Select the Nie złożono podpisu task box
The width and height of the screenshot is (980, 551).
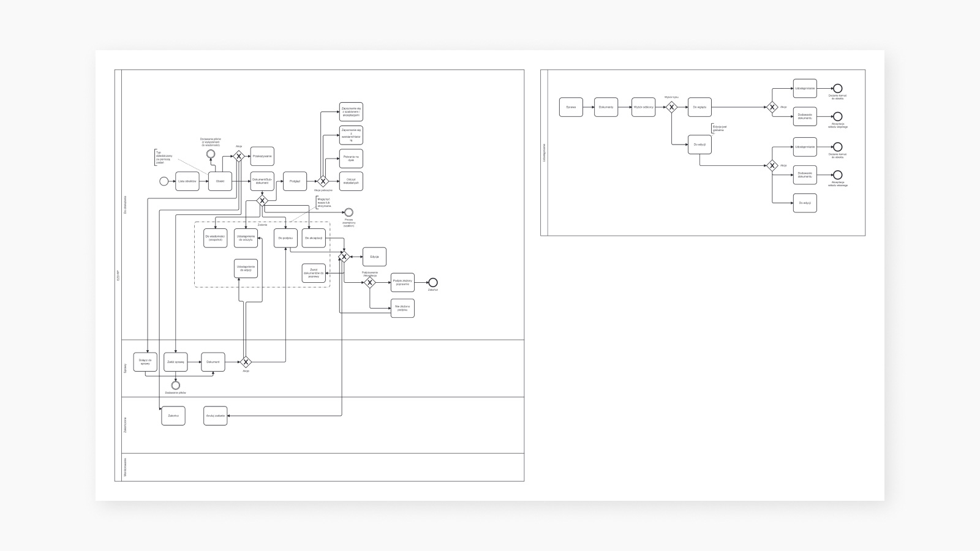coord(402,309)
